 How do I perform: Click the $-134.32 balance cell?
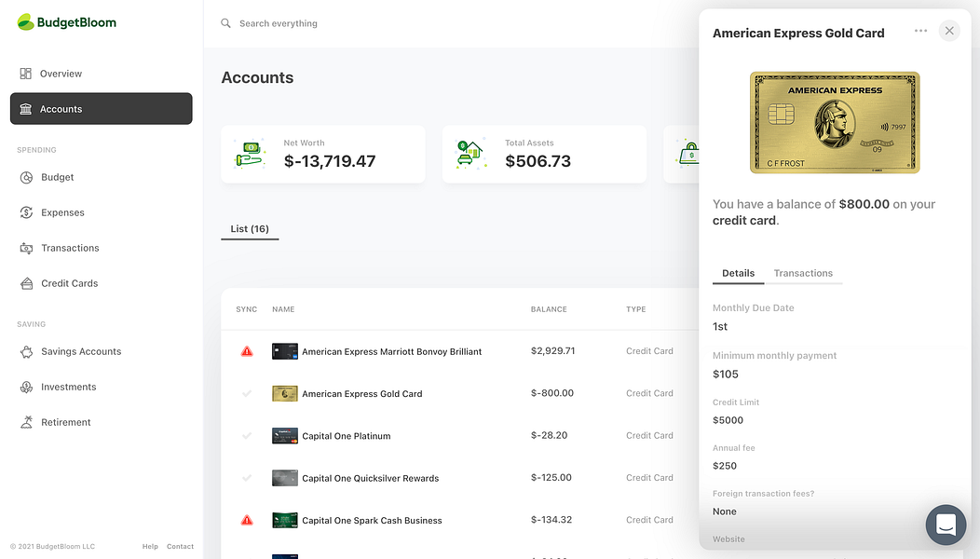[551, 520]
